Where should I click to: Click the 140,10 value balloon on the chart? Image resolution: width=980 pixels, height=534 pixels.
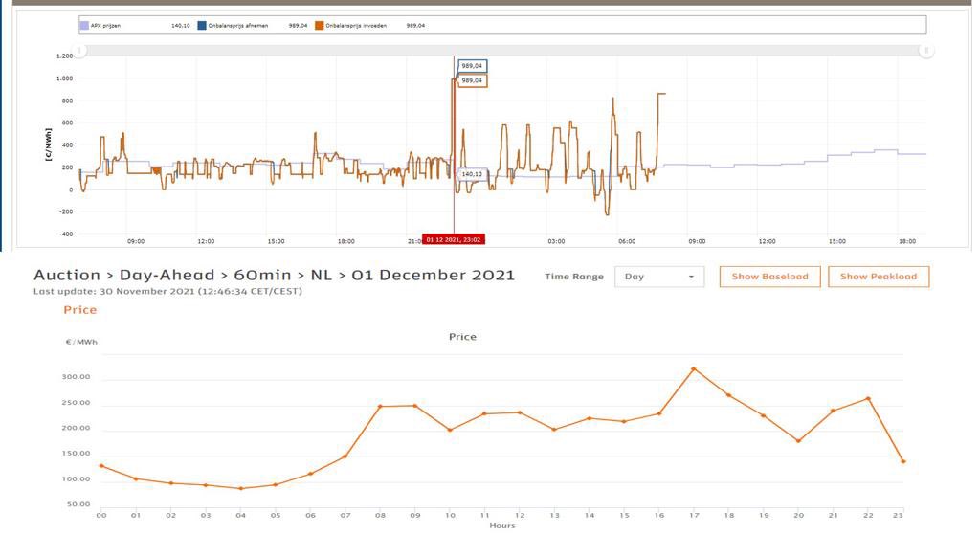472,174
